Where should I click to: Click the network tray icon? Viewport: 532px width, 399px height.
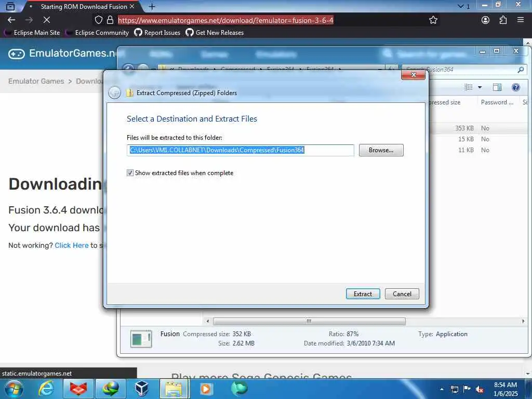(x=454, y=389)
